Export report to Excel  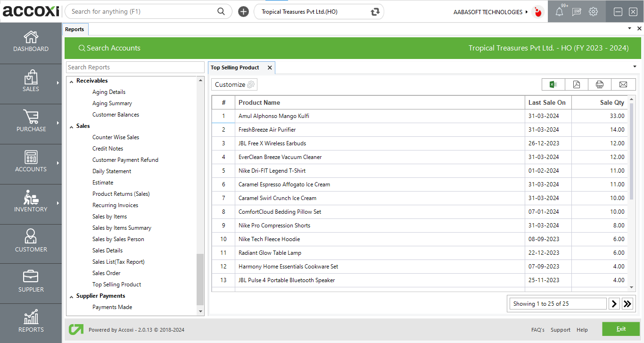[553, 84]
